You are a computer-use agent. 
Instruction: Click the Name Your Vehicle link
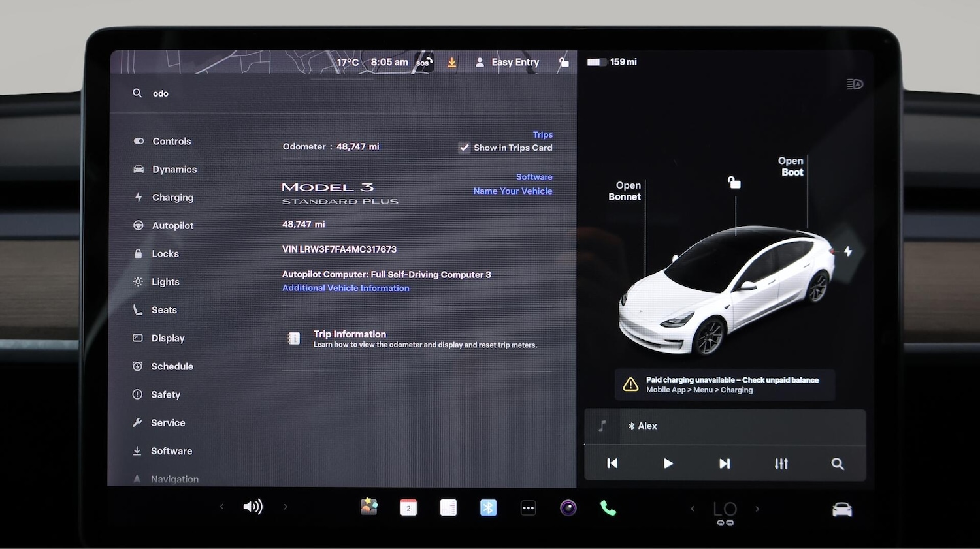pyautogui.click(x=512, y=191)
